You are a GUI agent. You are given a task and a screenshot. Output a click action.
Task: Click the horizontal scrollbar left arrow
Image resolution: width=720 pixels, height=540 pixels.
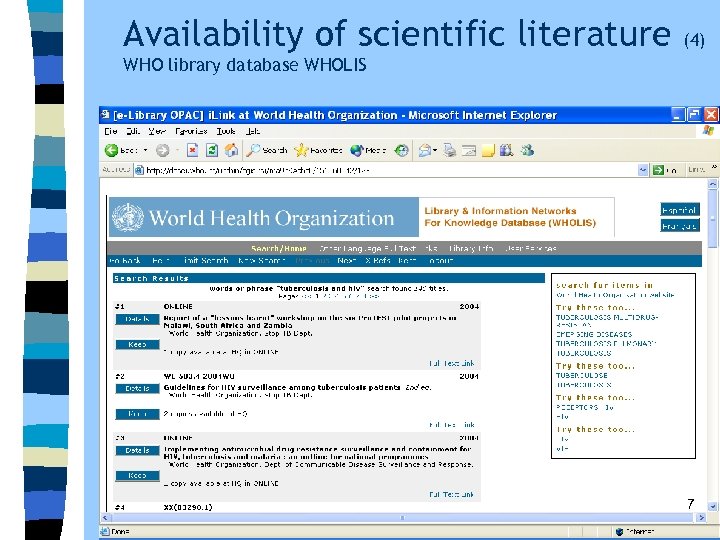[105, 518]
